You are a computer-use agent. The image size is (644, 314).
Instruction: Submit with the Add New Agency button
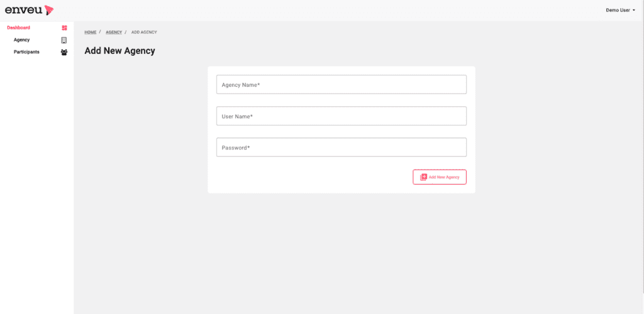click(440, 177)
